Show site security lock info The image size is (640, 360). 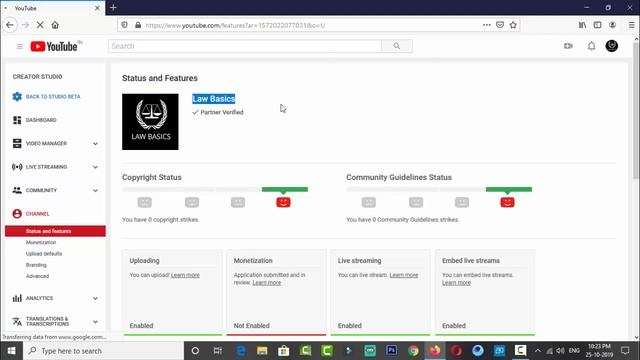tap(138, 25)
